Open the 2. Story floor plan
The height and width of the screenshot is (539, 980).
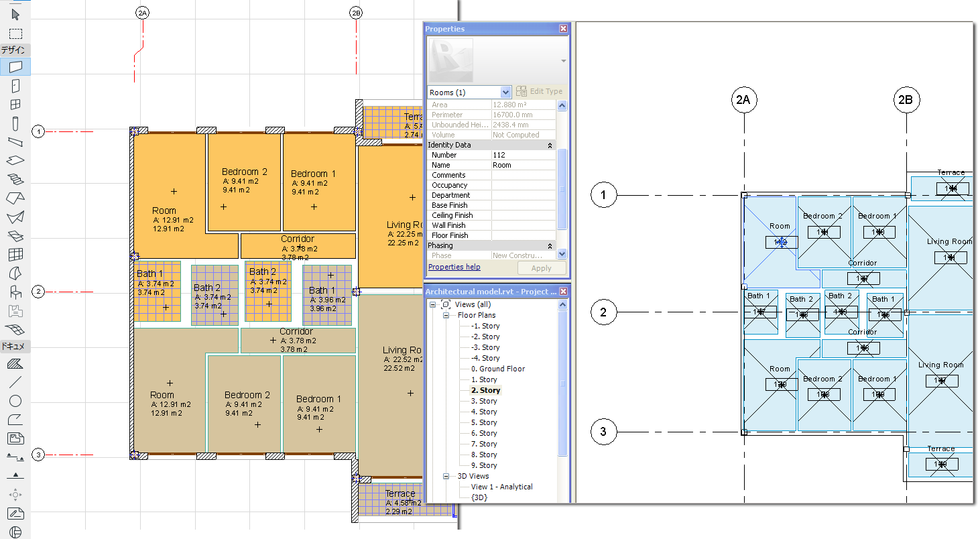click(485, 390)
